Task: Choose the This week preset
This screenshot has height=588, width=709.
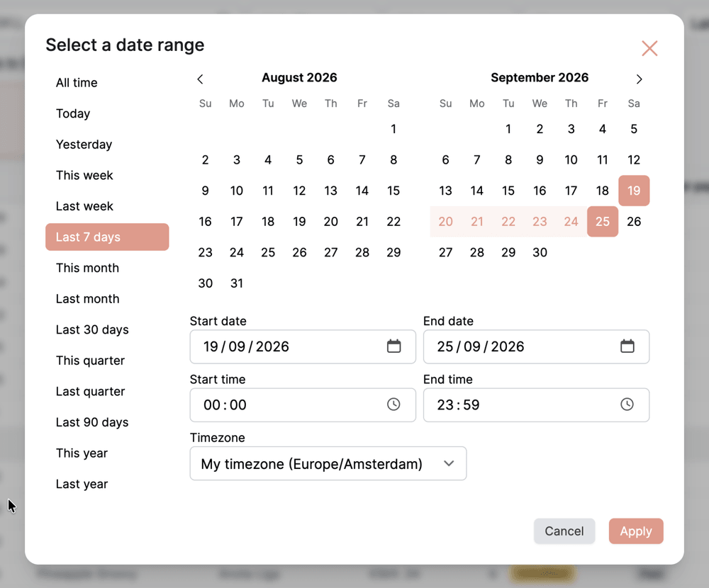Action: [x=107, y=176]
